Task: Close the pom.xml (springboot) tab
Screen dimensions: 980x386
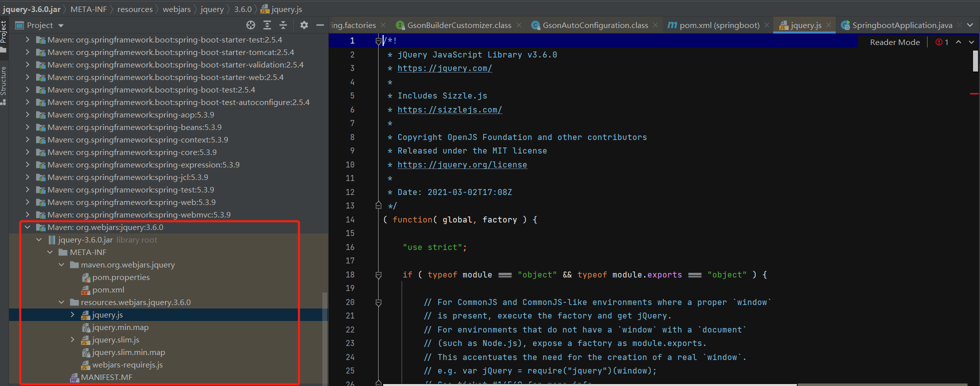Action: pyautogui.click(x=767, y=25)
